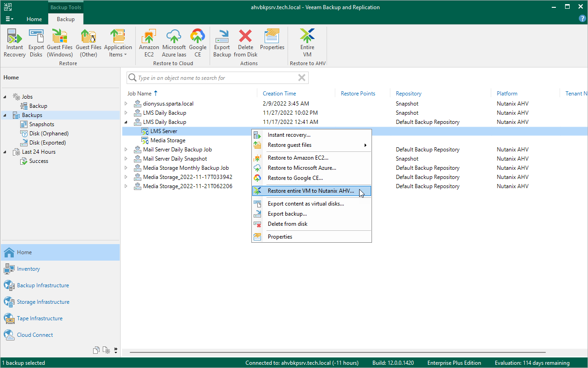
Task: Click the history gear icon below navigation
Action: [106, 350]
